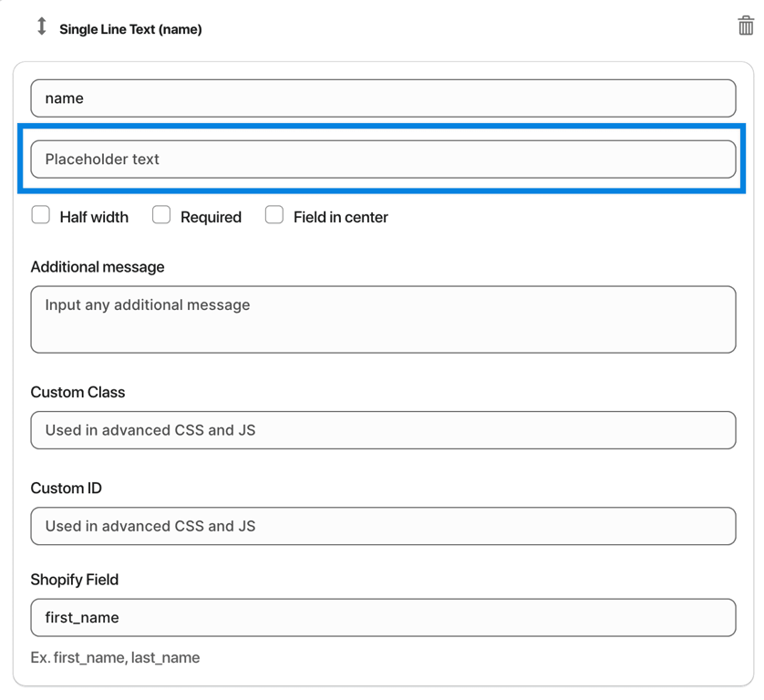Click the 'Shopify Field' heading label
This screenshot has height=700, width=764.
point(75,580)
